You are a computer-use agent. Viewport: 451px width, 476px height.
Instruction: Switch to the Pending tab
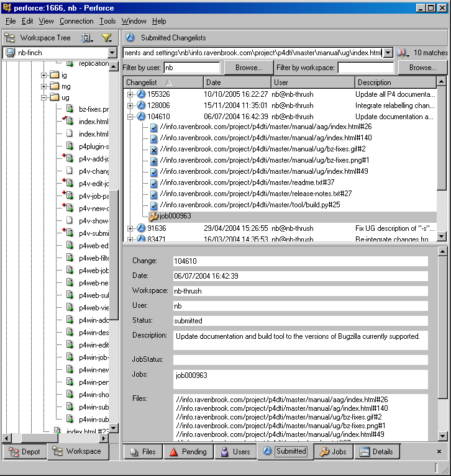pos(188,452)
